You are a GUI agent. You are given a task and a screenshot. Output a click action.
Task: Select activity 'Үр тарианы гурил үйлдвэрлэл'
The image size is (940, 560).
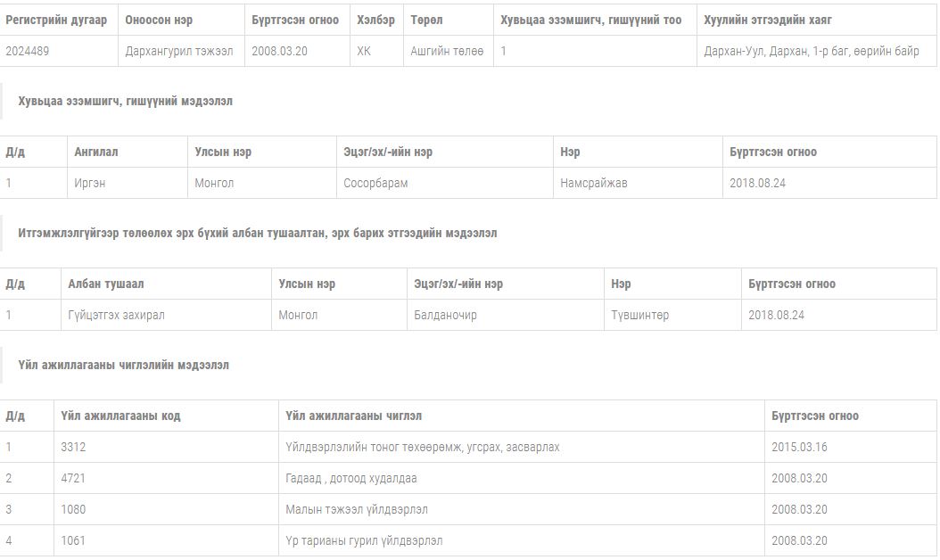[x=364, y=540]
